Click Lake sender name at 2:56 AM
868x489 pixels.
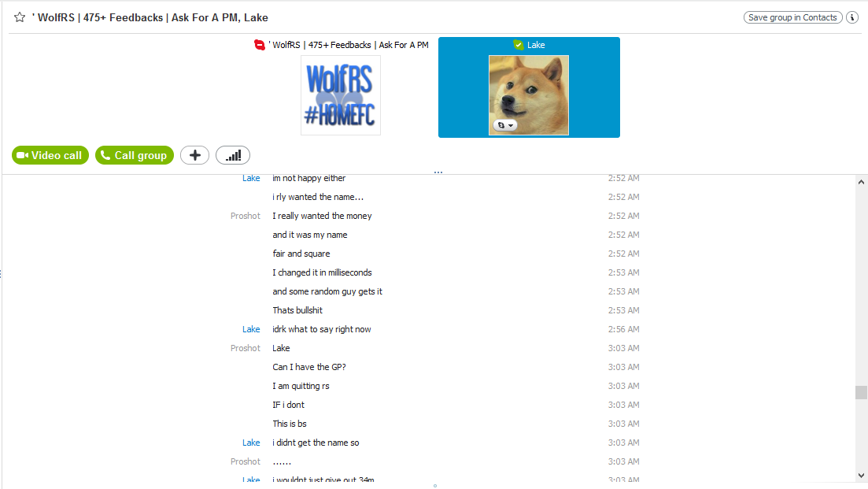point(251,329)
